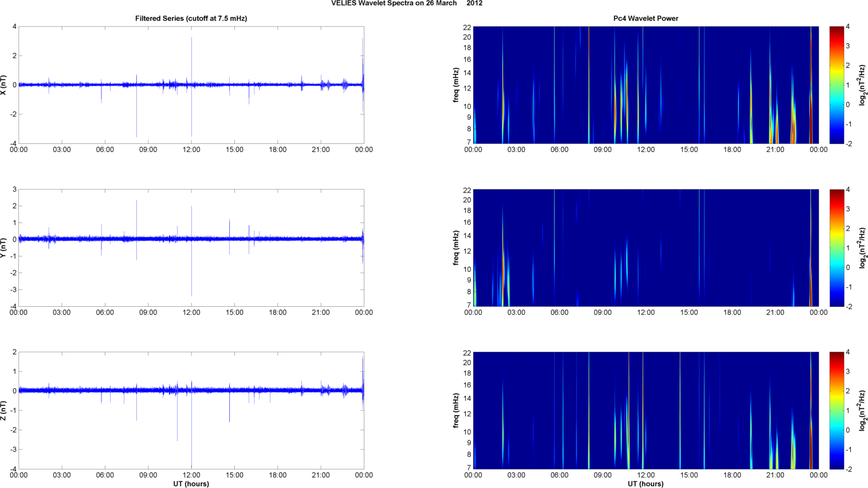
Task: Select "UT (hours)" label under bottom wavelet plot
Action: [646, 484]
